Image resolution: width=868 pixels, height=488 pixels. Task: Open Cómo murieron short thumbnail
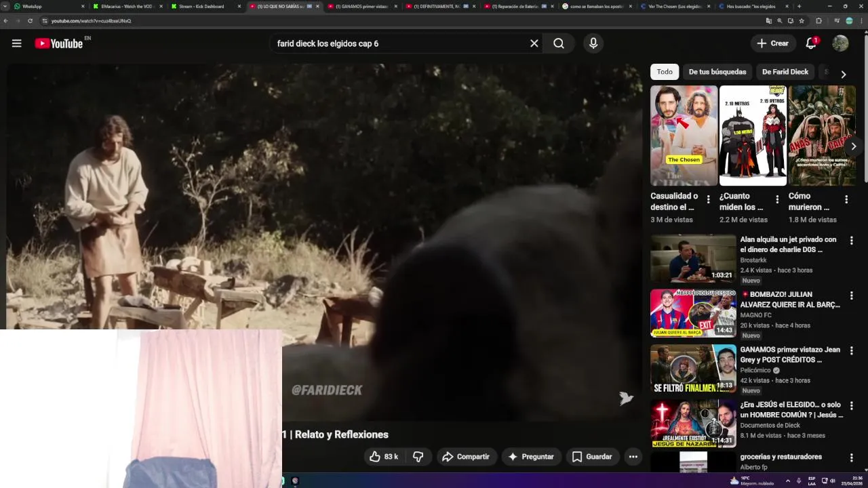[822, 136]
